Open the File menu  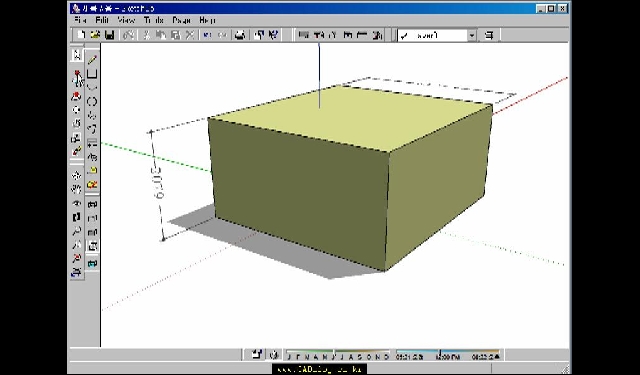pyautogui.click(x=80, y=20)
